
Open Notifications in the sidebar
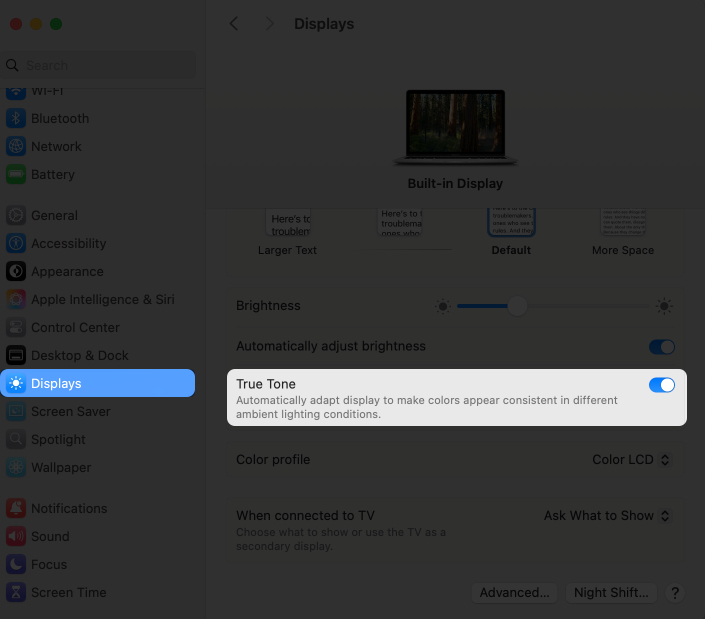(68, 508)
